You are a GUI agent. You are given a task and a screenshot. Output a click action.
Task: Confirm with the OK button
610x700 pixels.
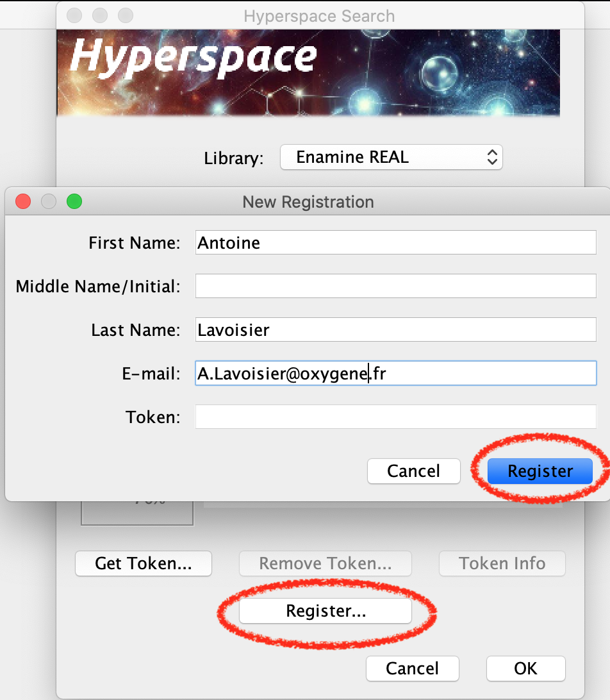pyautogui.click(x=525, y=669)
